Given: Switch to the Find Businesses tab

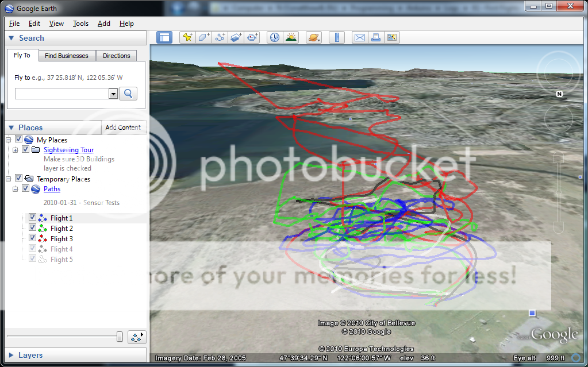Looking at the screenshot, I should [x=67, y=56].
